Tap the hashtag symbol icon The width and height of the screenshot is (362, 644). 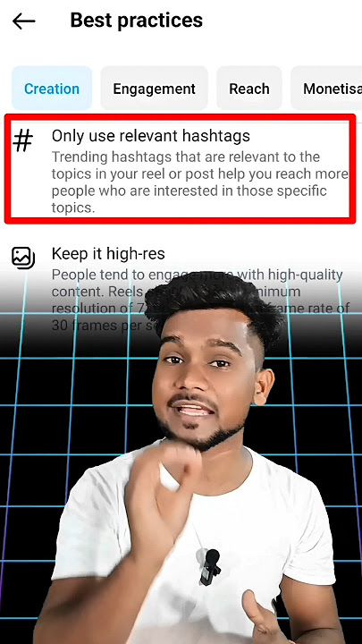[22, 140]
